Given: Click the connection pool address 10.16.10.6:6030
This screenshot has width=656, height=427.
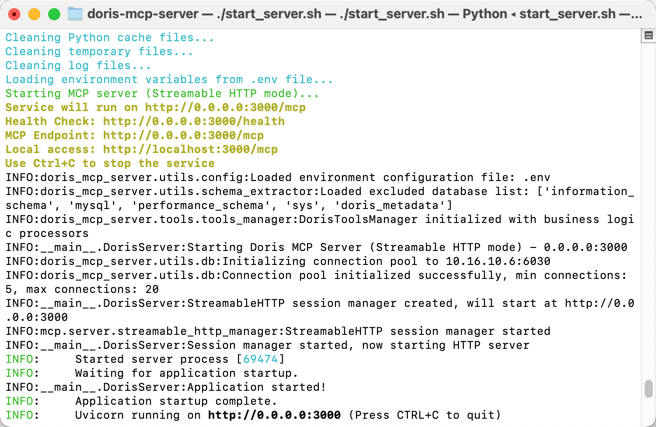Looking at the screenshot, I should [x=498, y=261].
